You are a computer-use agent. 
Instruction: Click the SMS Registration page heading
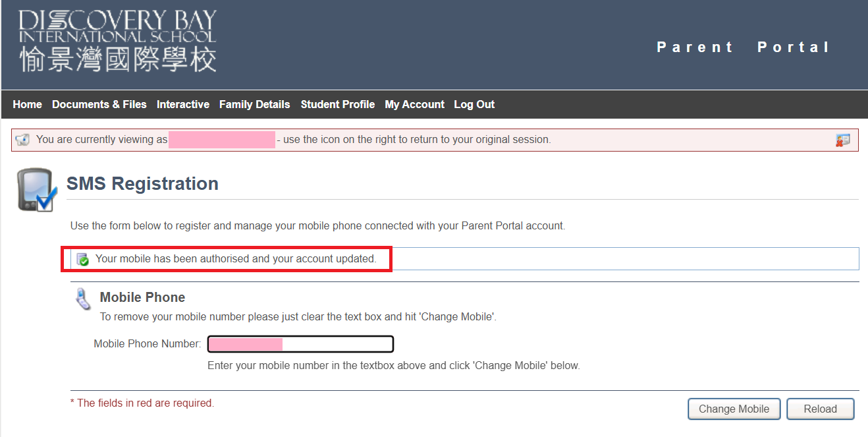[x=142, y=183]
